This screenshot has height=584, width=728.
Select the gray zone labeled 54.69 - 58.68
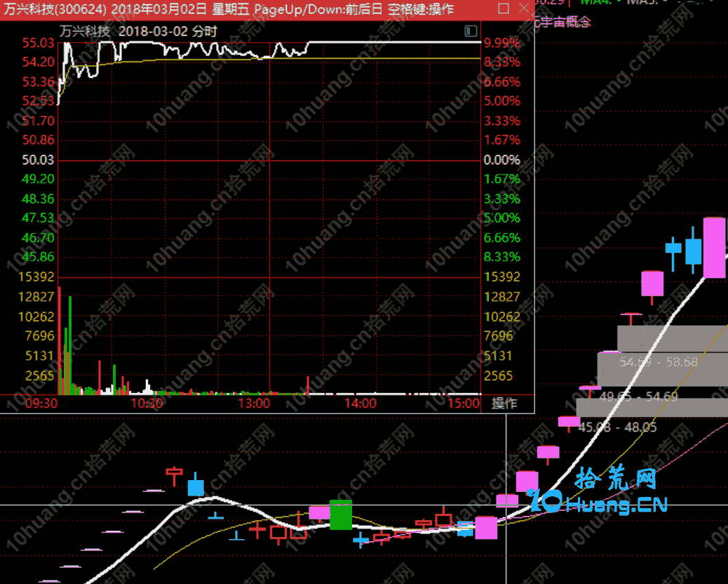(673, 338)
